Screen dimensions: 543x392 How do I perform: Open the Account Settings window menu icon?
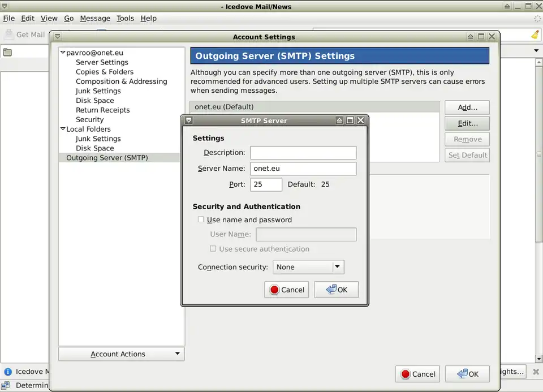[x=57, y=37]
